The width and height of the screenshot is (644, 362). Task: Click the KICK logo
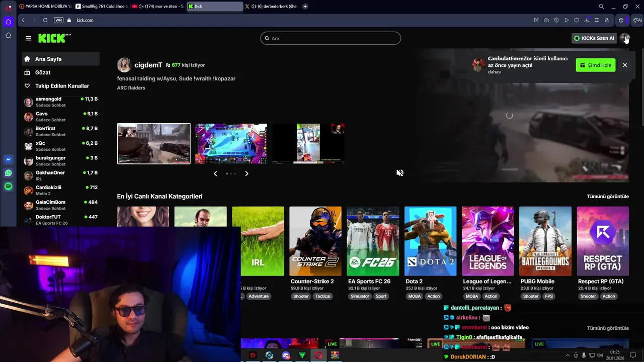(x=54, y=38)
